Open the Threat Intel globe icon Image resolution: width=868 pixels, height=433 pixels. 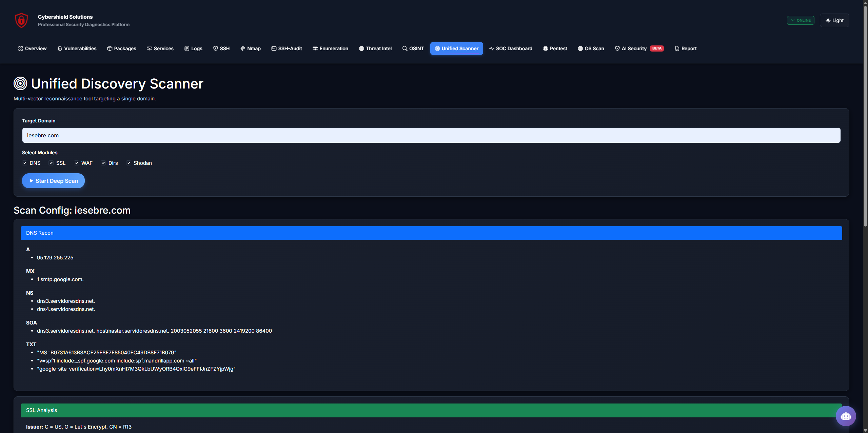click(361, 48)
